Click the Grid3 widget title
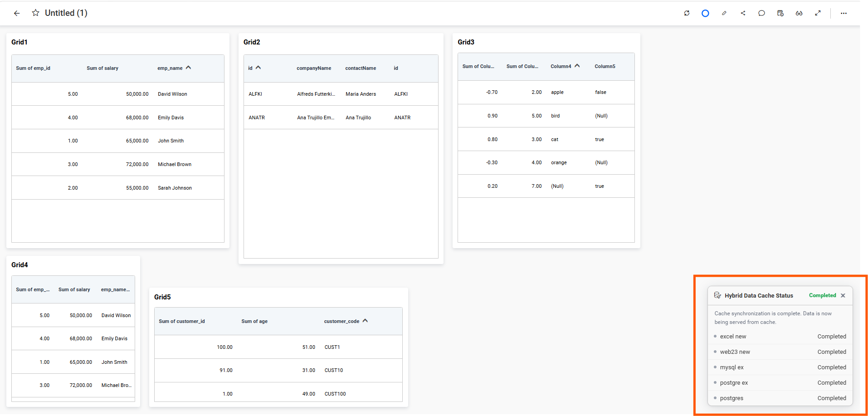The width and height of the screenshot is (868, 416). point(466,42)
